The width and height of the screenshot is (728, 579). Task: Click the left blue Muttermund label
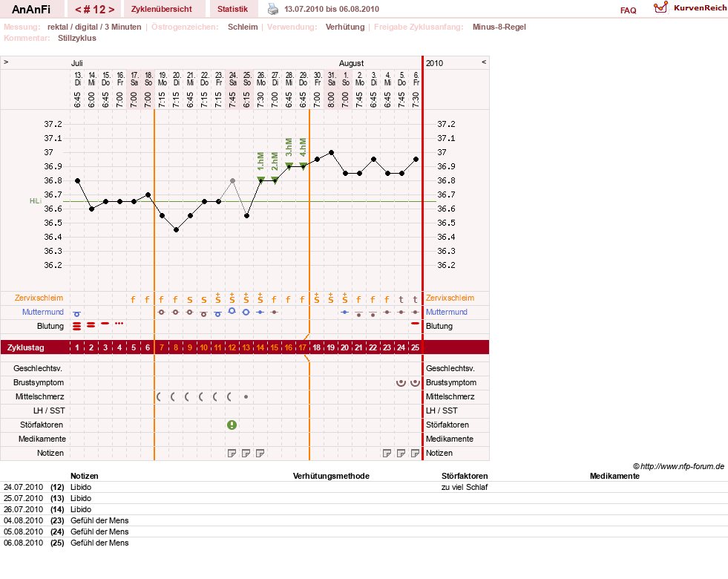tap(43, 312)
